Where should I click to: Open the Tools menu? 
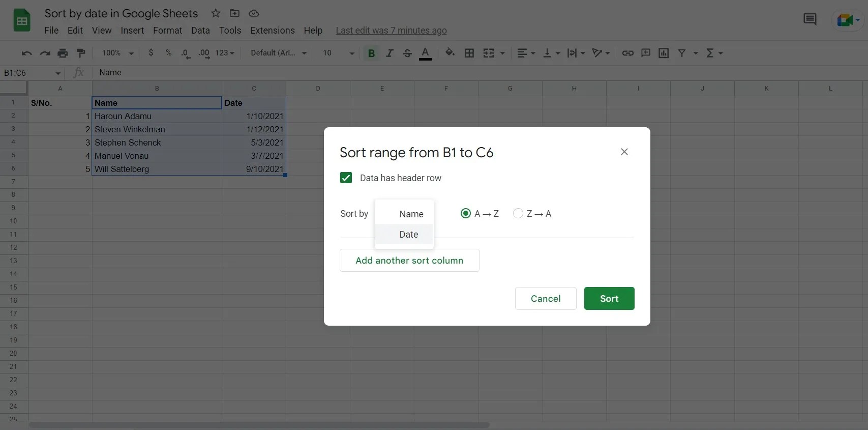tap(230, 31)
